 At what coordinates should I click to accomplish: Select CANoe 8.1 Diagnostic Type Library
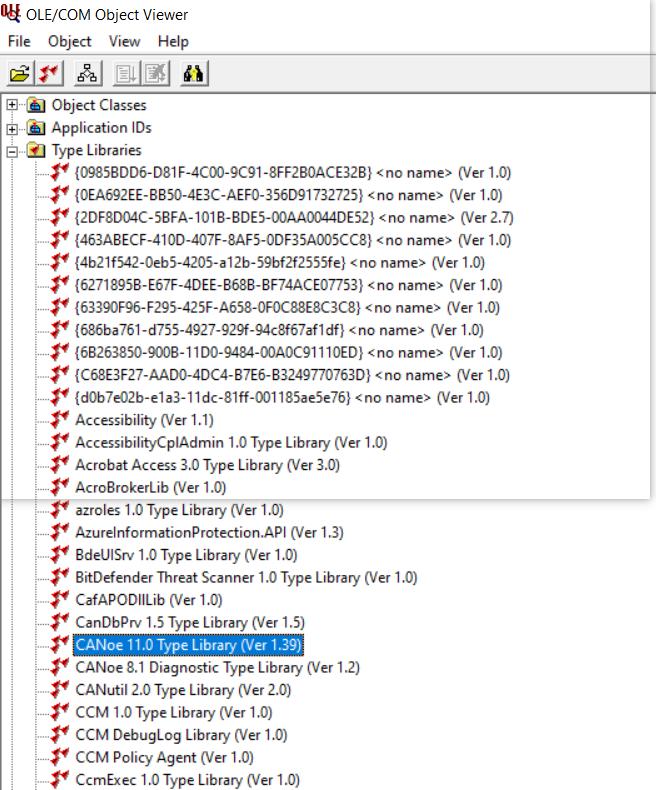pos(217,668)
